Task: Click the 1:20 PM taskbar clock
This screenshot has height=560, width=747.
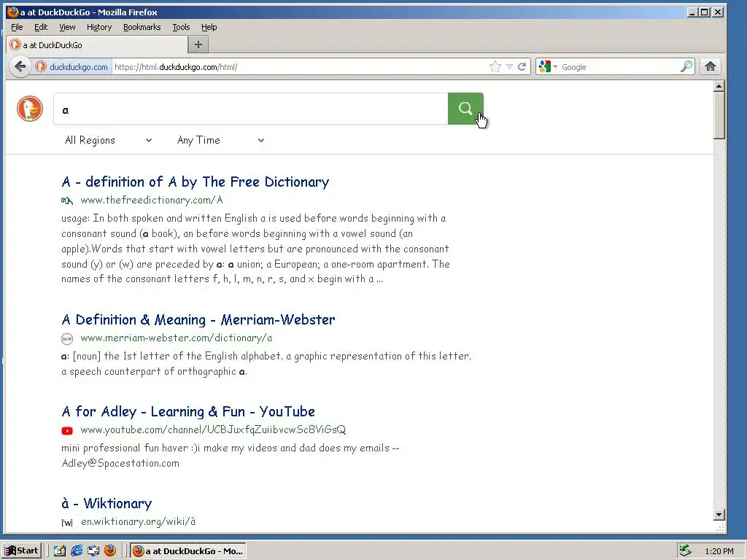Action: [719, 551]
